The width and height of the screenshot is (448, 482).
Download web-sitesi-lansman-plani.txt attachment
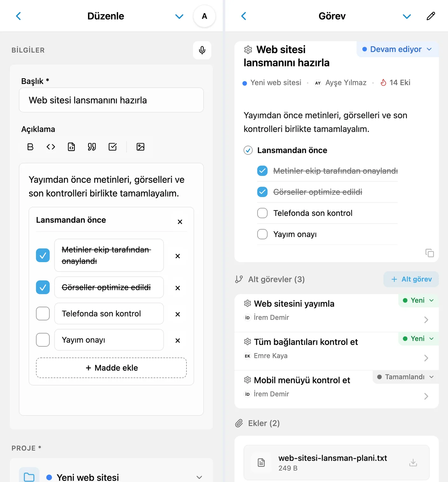413,463
